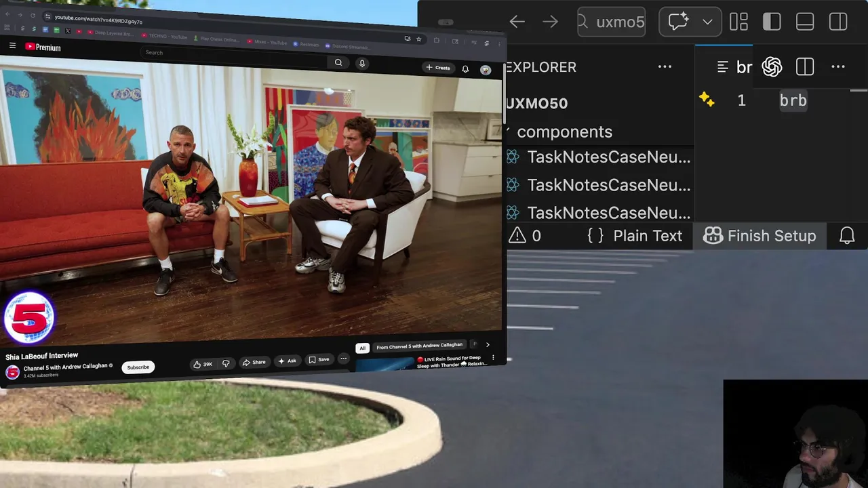The width and height of the screenshot is (868, 488).
Task: Open VS Code notifications bell
Action: tap(847, 236)
